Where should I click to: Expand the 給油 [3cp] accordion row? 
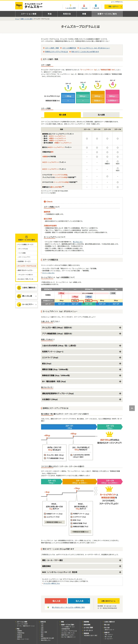[x=82, y=364]
